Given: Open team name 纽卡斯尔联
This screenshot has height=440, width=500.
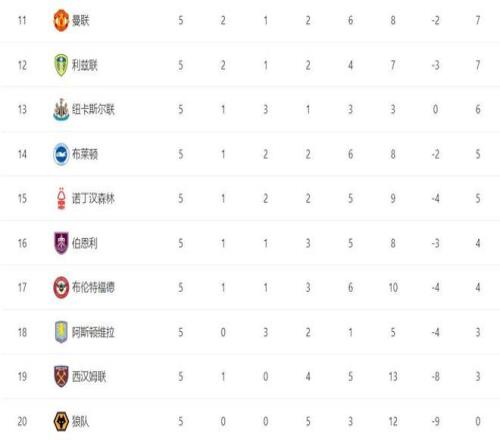Looking at the screenshot, I should [93, 110].
